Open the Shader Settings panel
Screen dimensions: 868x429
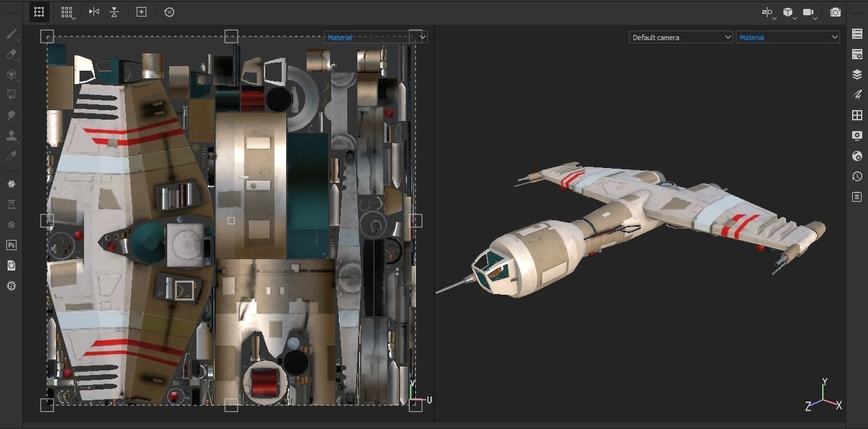[857, 156]
